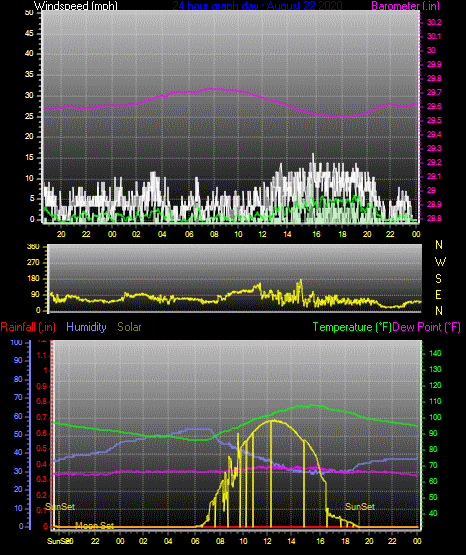466x555 pixels.
Task: Click the 270 value on wind direction axis
Action: [x=34, y=263]
